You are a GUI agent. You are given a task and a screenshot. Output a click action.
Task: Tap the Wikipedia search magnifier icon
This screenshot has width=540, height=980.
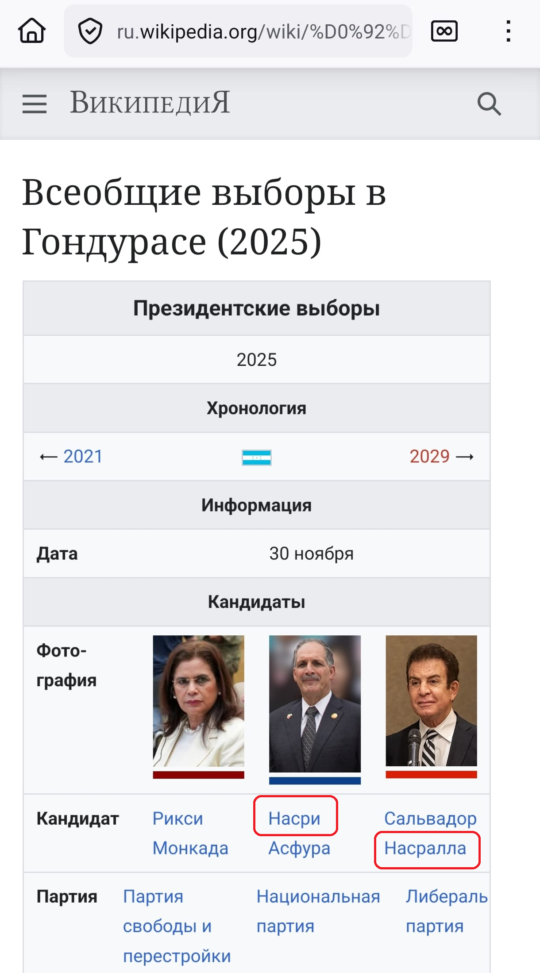(x=489, y=104)
